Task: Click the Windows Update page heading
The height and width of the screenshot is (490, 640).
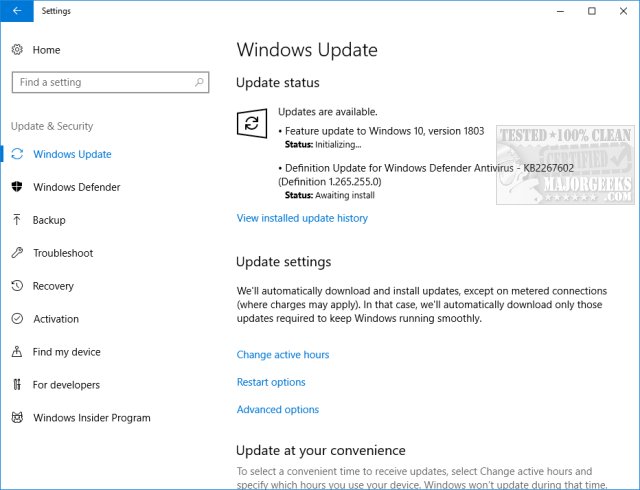Action: (307, 50)
